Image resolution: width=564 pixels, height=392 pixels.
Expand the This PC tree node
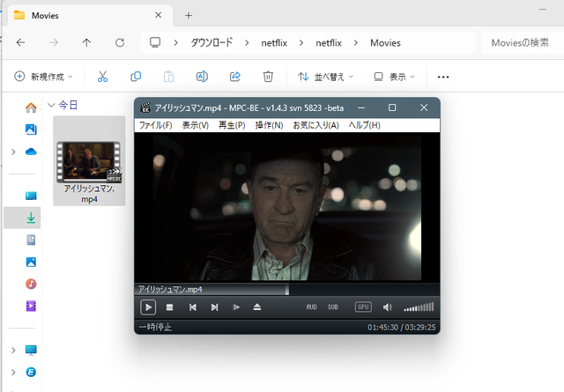[x=14, y=350]
